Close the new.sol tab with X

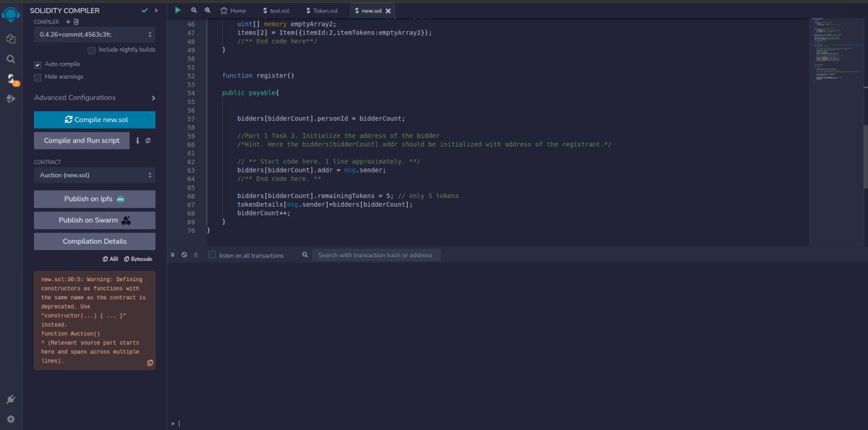pos(388,11)
